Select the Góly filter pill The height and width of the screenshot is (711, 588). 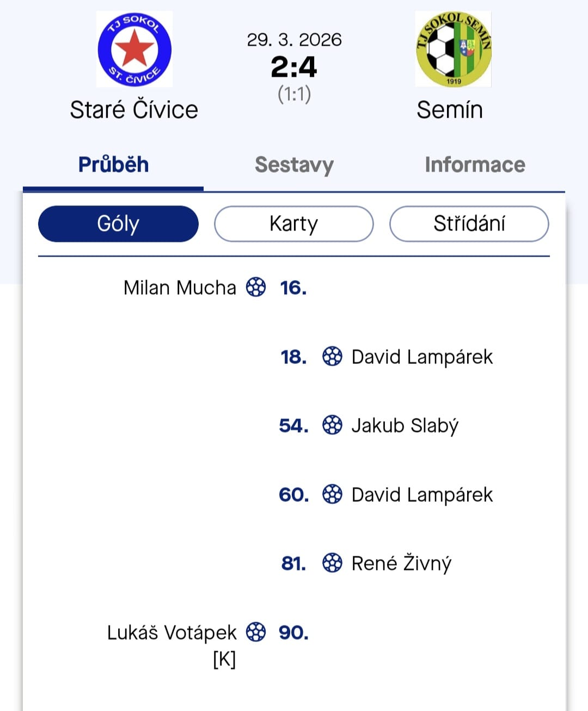click(118, 224)
